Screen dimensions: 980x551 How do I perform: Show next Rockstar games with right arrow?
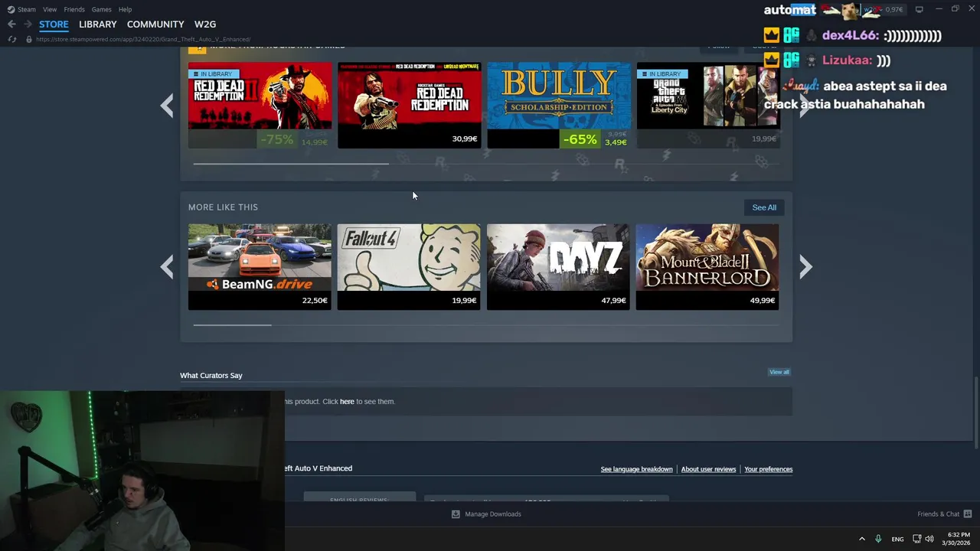805,106
